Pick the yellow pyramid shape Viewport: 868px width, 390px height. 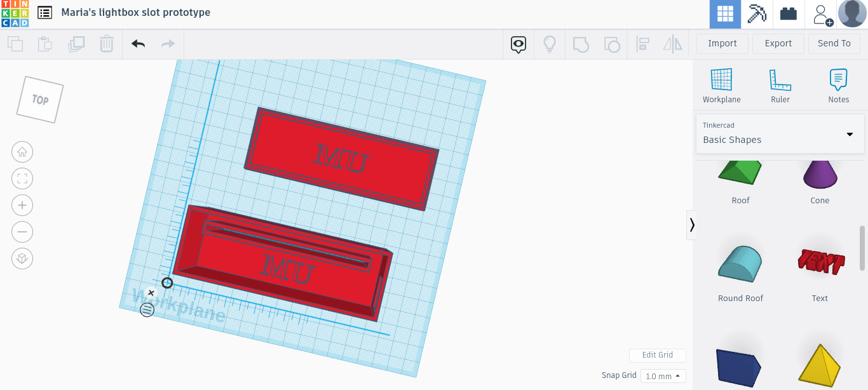pyautogui.click(x=819, y=365)
